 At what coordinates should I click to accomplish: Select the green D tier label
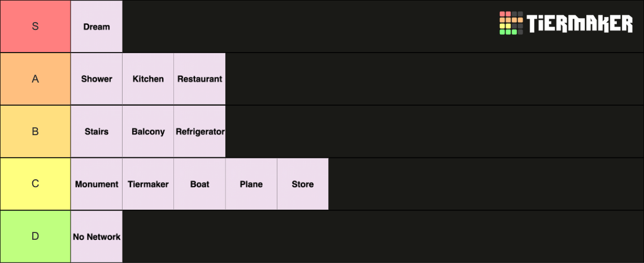click(36, 236)
